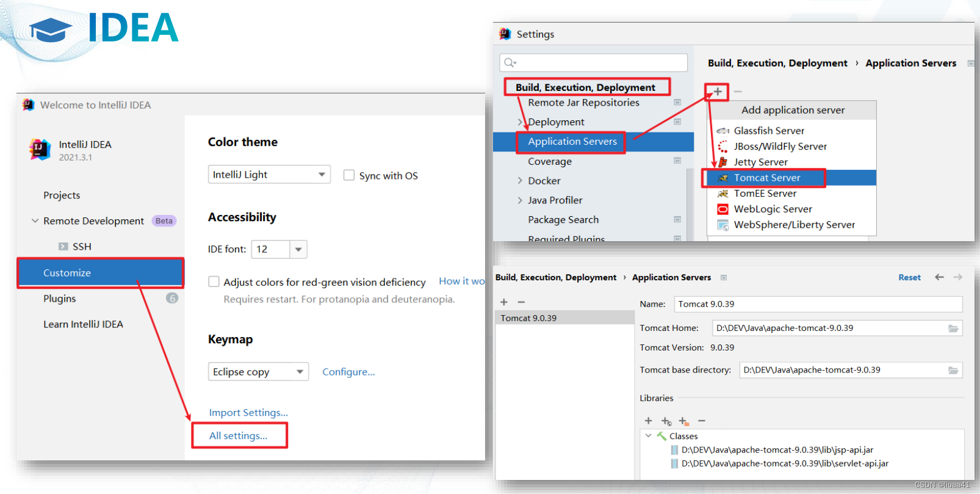Click the Name field showing Tomcat 9.0.39

(818, 304)
